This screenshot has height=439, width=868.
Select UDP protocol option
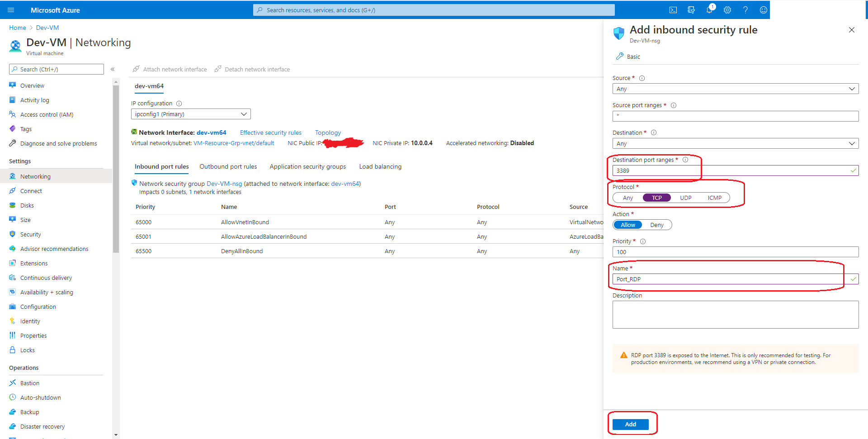pyautogui.click(x=685, y=198)
